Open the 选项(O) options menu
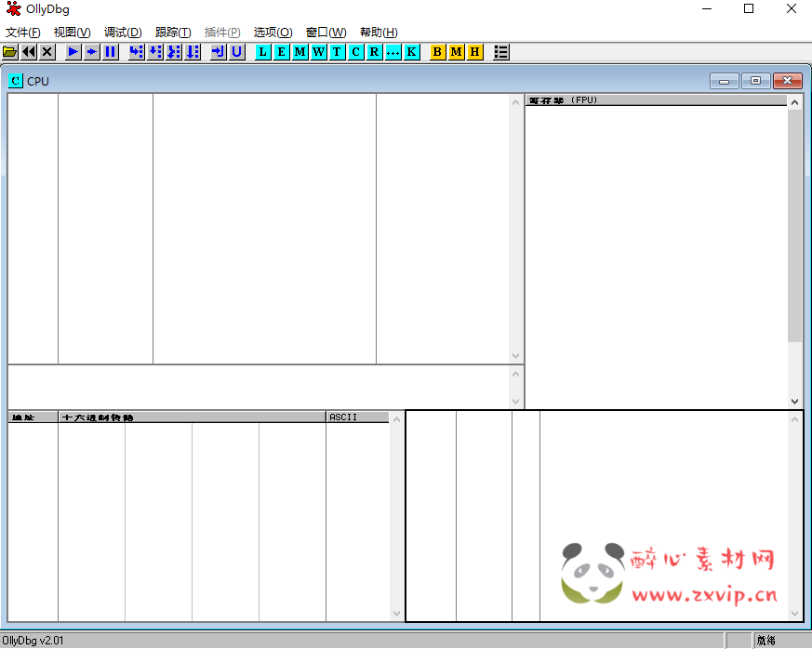812x649 pixels. 273,33
